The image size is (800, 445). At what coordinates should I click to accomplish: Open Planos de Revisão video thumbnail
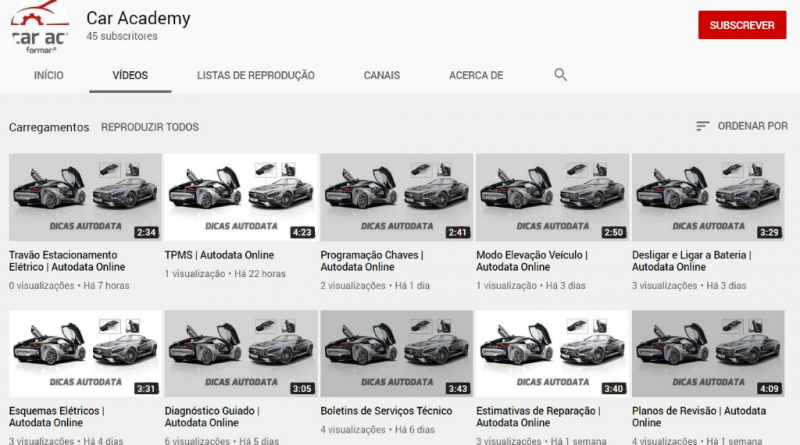(708, 353)
